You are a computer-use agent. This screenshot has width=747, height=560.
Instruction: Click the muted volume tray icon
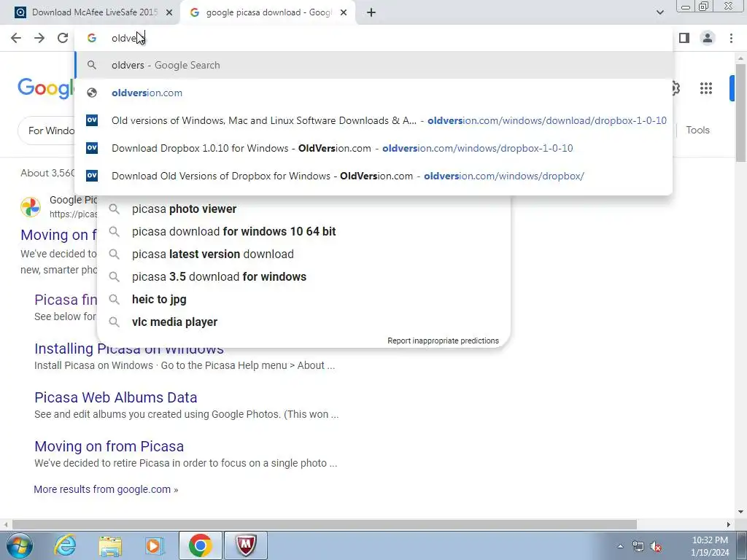(x=657, y=547)
